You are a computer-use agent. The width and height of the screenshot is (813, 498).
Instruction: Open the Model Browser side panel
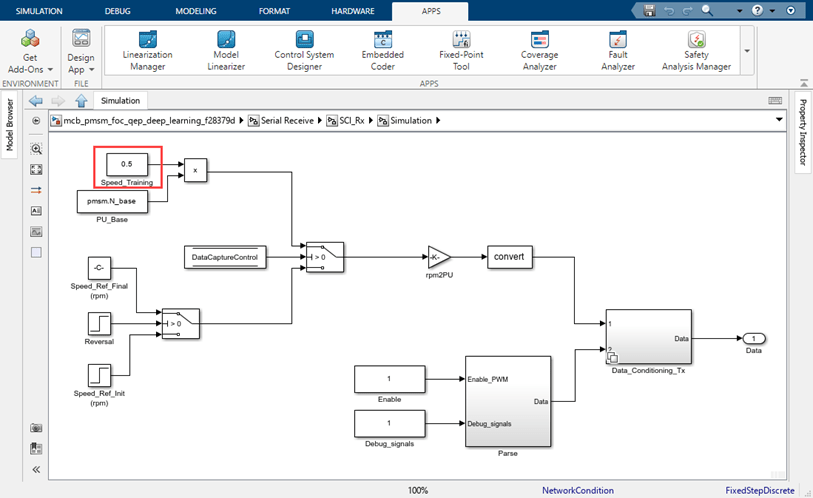pyautogui.click(x=10, y=123)
